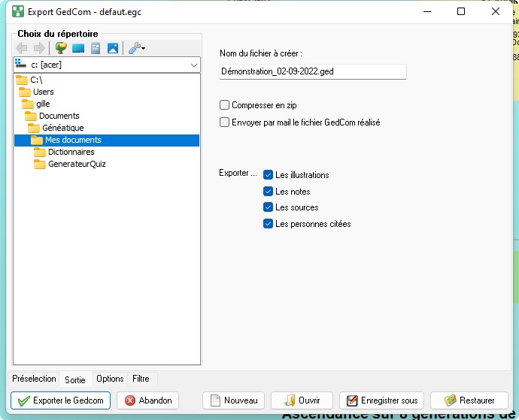
Task: Click the Export GedCom app icon in title bar
Action: 18,11
